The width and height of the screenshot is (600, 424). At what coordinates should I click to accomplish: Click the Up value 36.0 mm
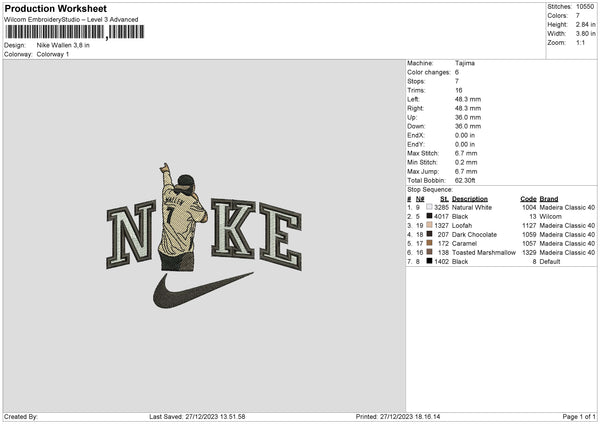point(468,117)
